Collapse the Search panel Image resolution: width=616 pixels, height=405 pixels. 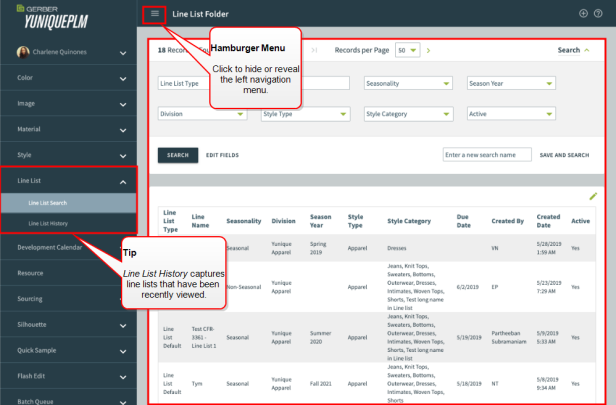(x=573, y=49)
